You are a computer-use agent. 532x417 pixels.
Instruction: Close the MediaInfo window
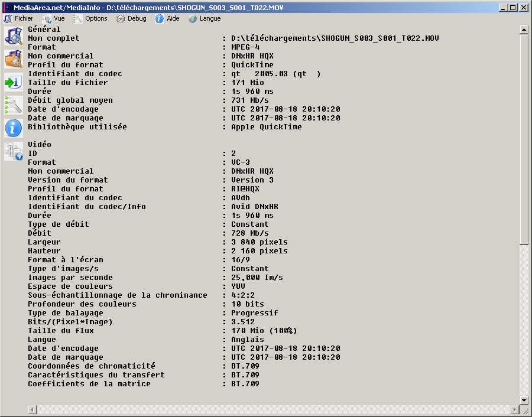[524, 8]
